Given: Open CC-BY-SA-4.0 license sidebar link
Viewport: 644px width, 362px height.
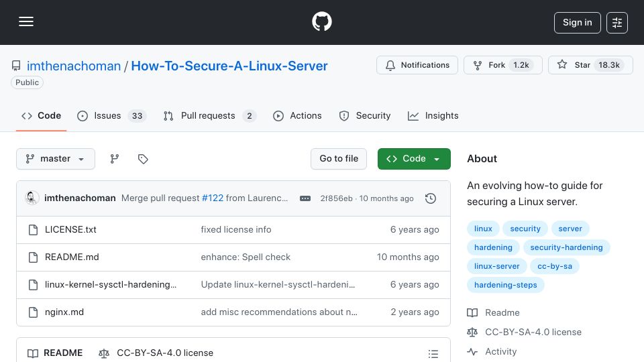Looking at the screenshot, I should 524,332.
